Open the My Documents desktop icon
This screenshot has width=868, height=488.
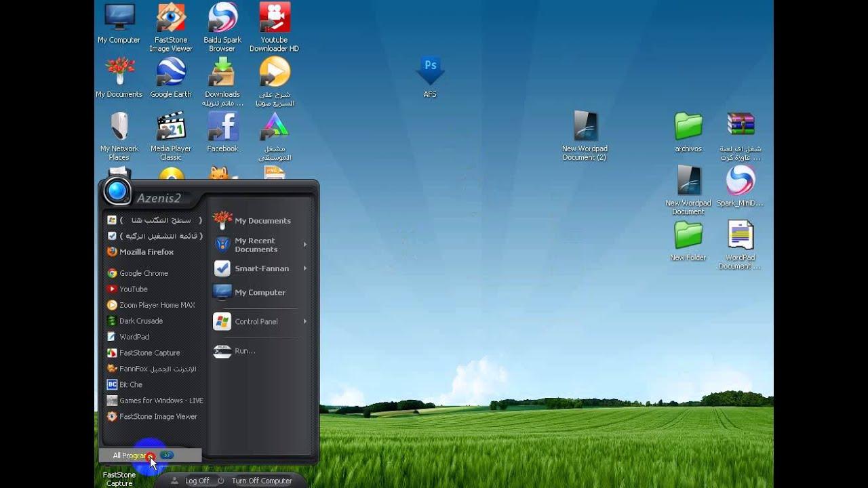(119, 78)
